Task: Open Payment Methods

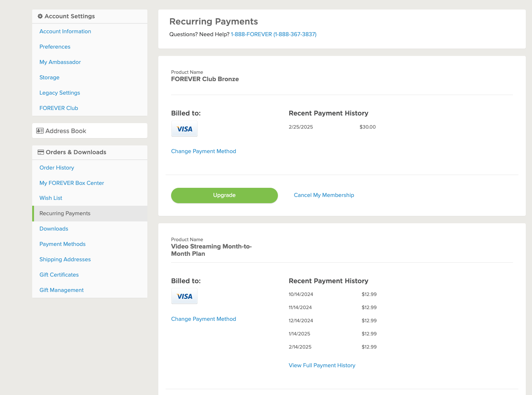Action: pos(63,244)
